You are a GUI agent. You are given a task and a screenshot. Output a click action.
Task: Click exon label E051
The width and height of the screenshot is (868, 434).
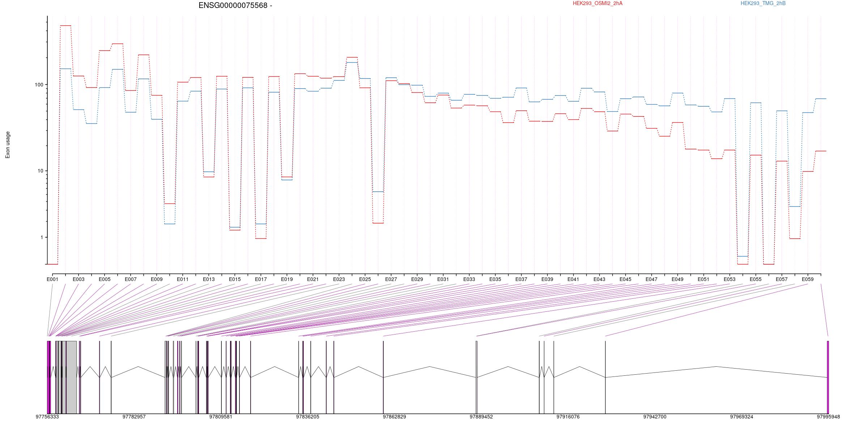[703, 279]
